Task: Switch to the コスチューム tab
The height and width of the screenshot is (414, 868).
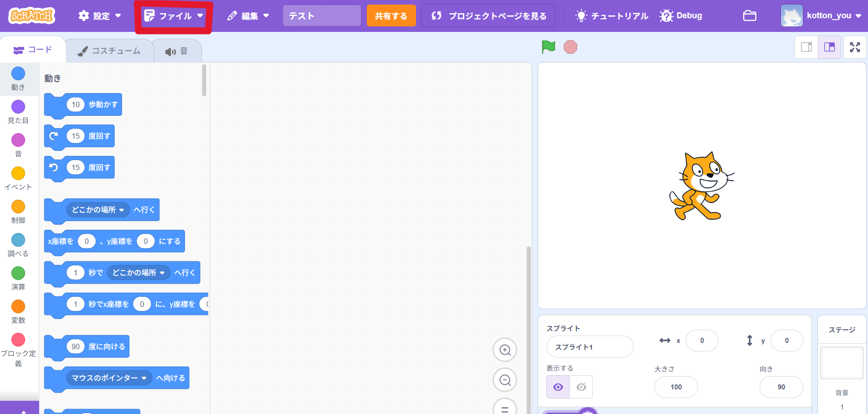Action: (109, 51)
